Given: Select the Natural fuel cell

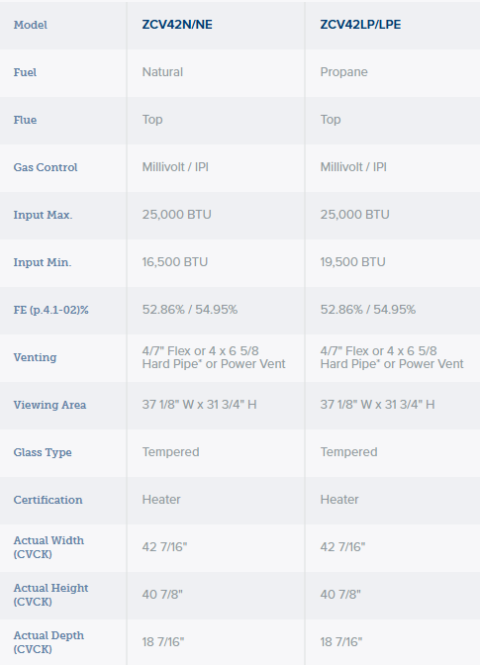Looking at the screenshot, I should pyautogui.click(x=162, y=72).
